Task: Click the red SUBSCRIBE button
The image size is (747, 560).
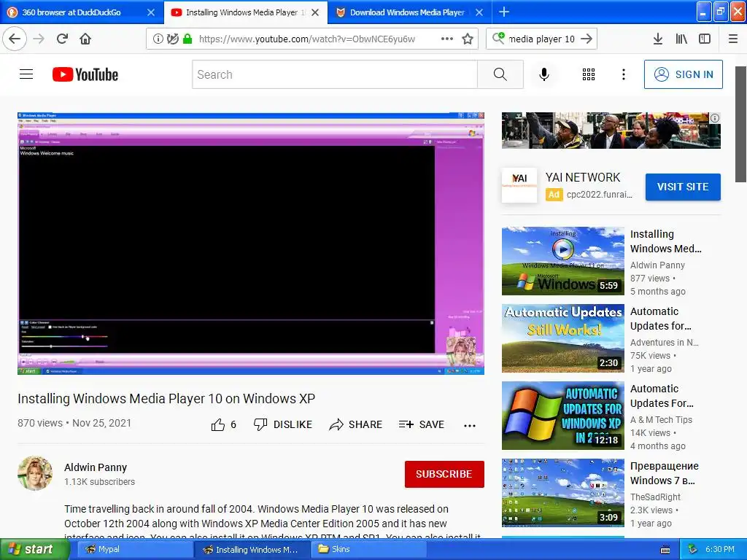Action: click(x=444, y=474)
